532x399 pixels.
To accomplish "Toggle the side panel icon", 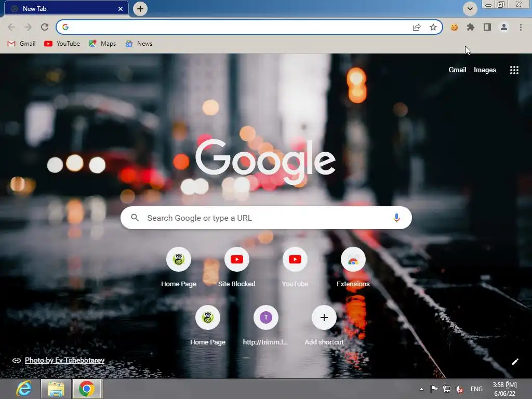I will [x=487, y=27].
